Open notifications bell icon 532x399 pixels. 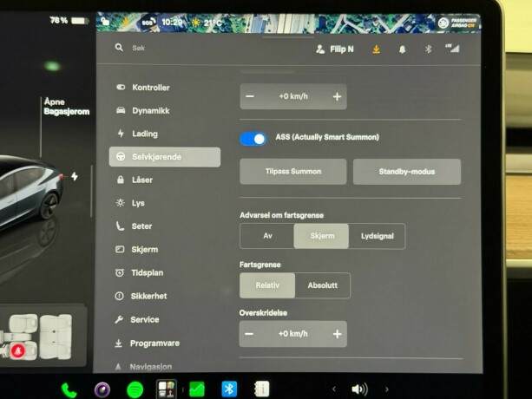click(402, 49)
